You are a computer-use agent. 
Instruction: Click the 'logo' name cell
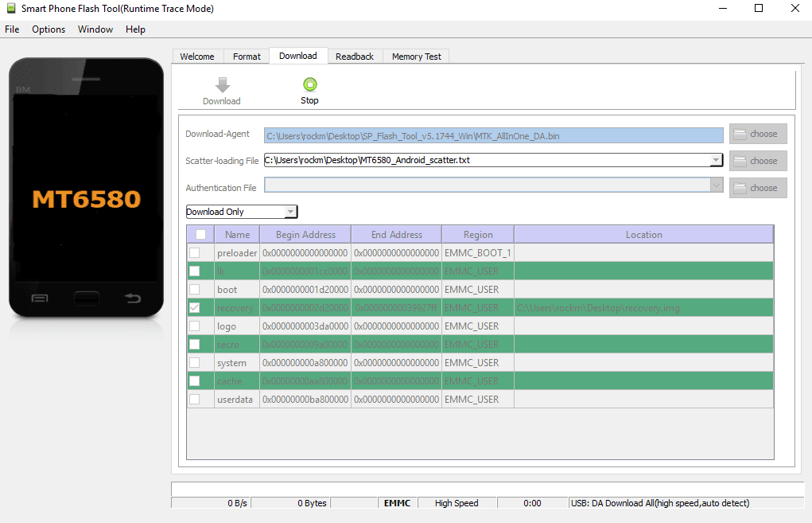(237, 326)
